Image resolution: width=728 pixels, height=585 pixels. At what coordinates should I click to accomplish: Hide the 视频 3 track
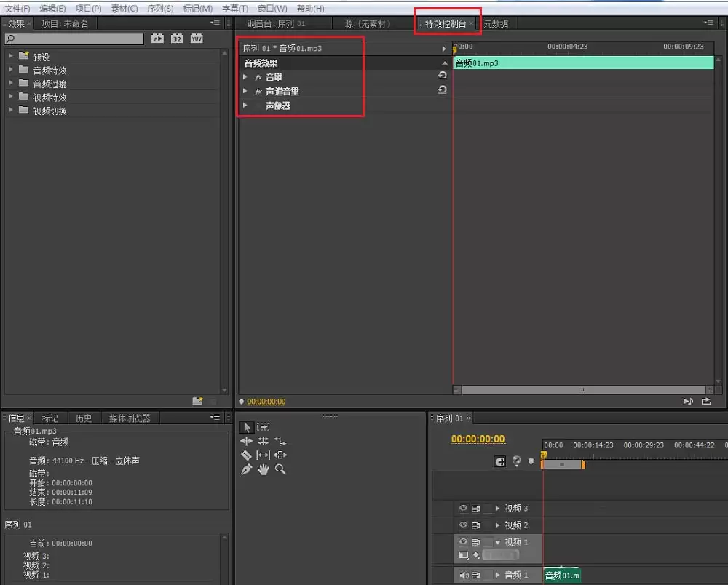tap(464, 508)
